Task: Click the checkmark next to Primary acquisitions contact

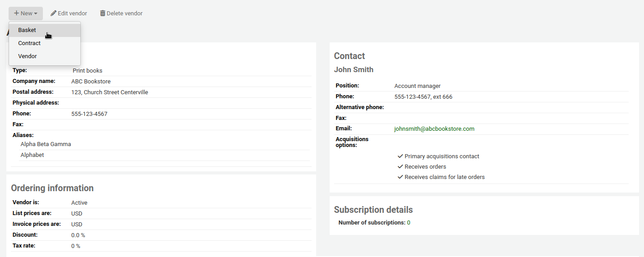Action: pyautogui.click(x=400, y=156)
